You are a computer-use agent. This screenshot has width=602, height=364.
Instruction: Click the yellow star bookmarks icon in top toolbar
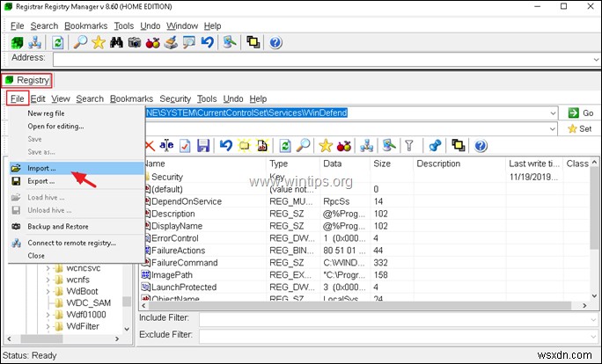point(99,42)
